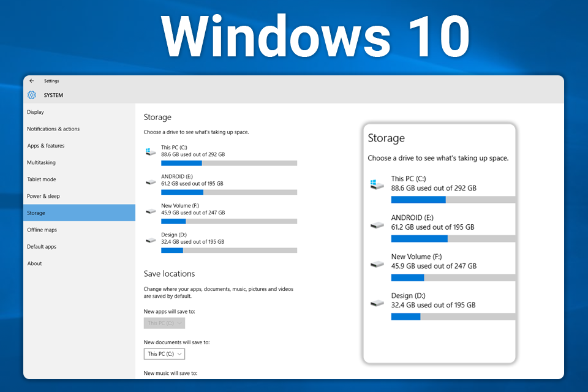Click "45.9 GB used out of 247 GB" in Settings list

tap(193, 213)
